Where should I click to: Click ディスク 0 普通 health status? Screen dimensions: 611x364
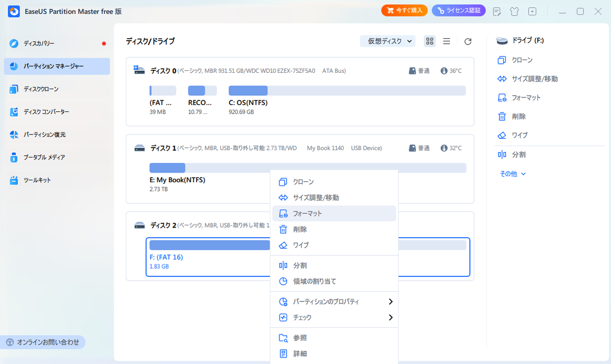(x=420, y=71)
